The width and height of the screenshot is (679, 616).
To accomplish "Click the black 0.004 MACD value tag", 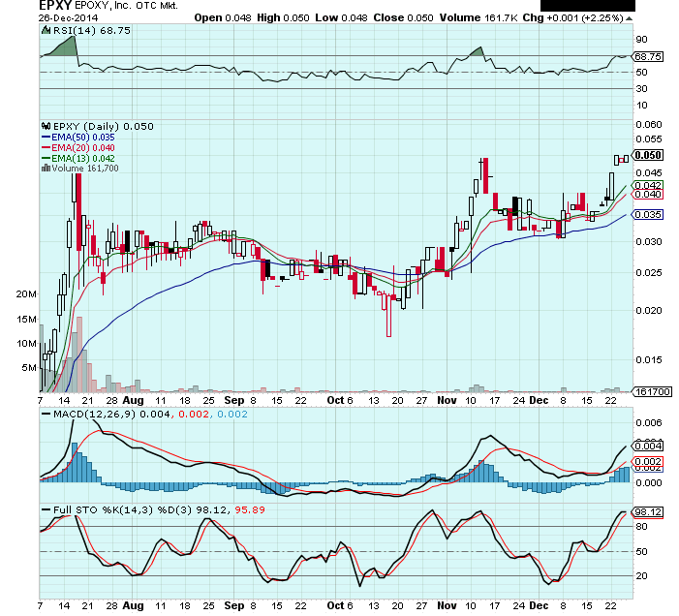I will pos(648,446).
